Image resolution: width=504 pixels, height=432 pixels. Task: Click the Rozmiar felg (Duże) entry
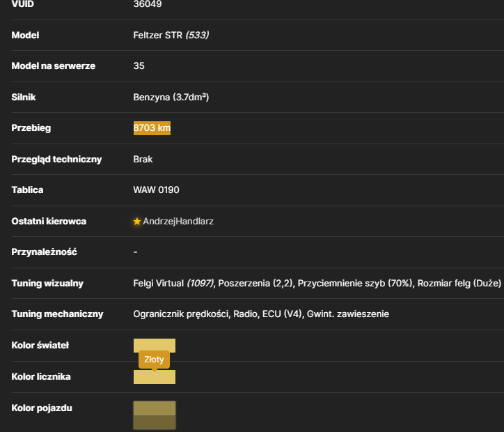459,283
